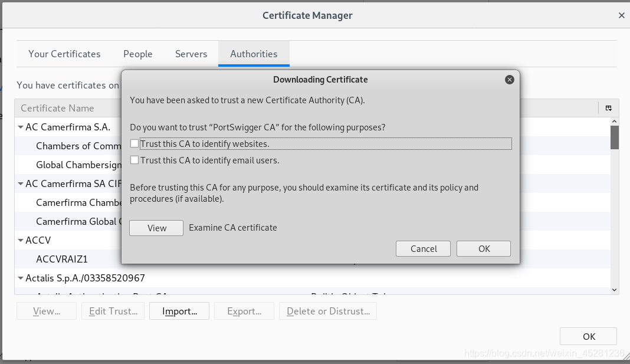Click the Examine CA certificate label

click(x=233, y=228)
